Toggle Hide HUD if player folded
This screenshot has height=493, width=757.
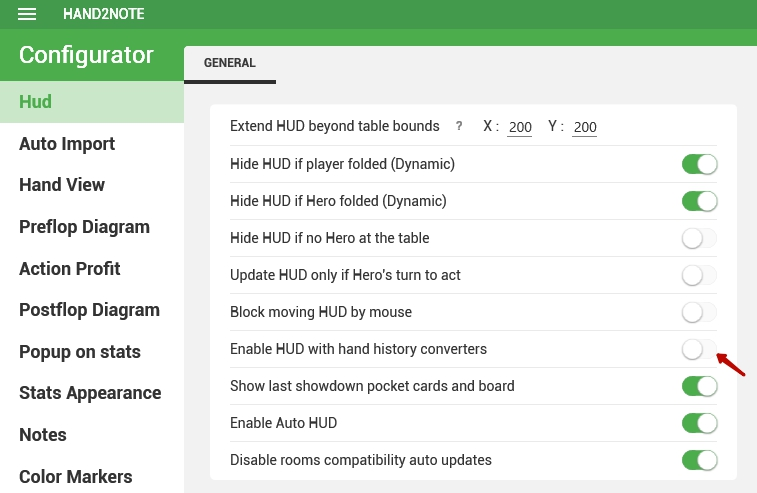point(700,164)
